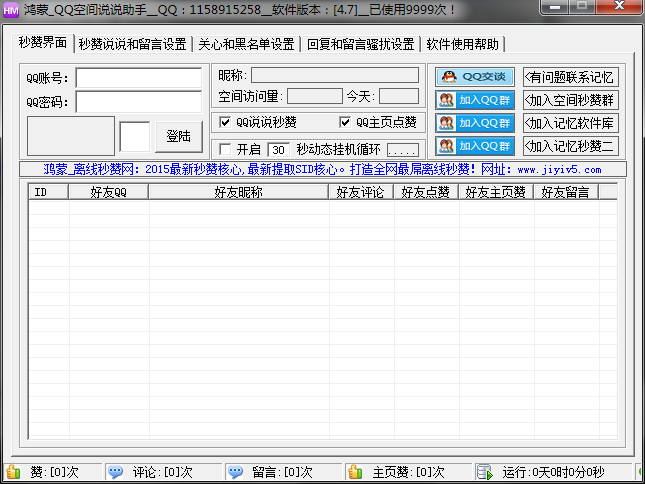
Task: Enable the 开启 loop checkbox
Action: [225, 149]
